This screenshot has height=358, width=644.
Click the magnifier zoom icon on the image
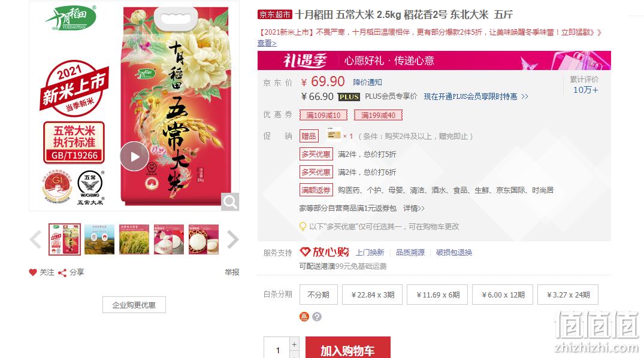click(230, 202)
